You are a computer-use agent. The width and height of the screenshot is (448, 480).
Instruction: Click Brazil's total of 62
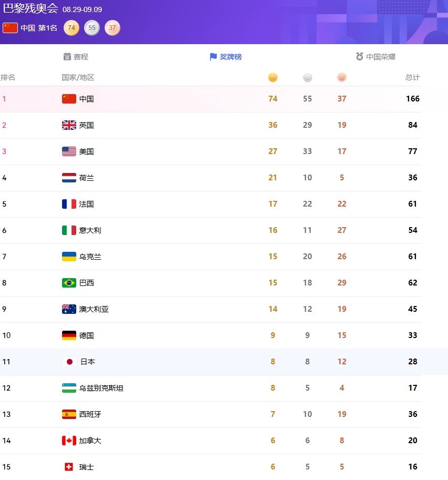click(413, 282)
